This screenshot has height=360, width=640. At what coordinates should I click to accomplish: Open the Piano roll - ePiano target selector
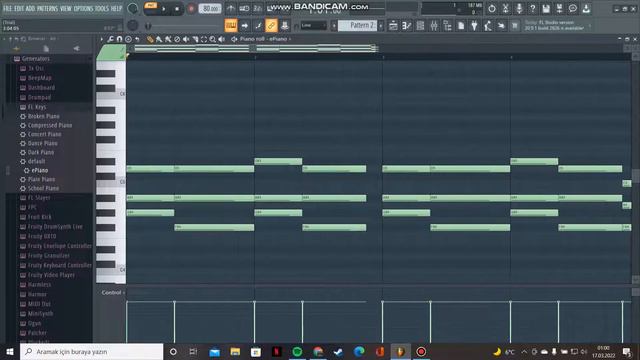point(264,39)
